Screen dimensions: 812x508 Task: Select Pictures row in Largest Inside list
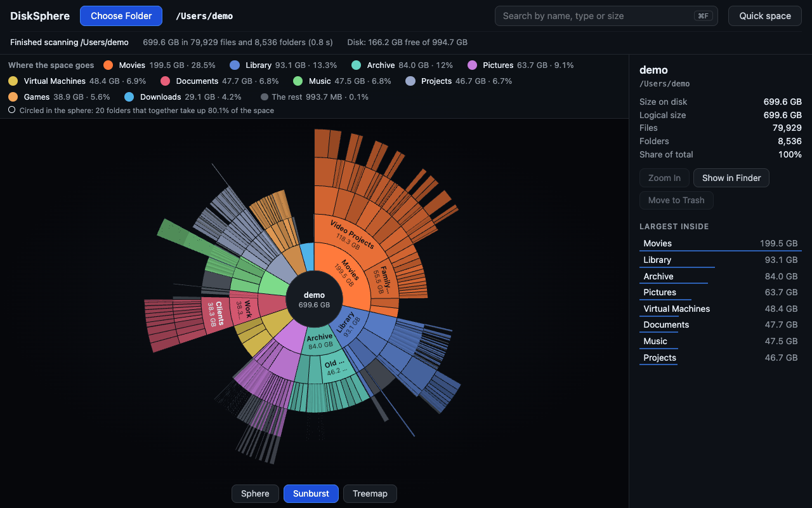click(721, 292)
